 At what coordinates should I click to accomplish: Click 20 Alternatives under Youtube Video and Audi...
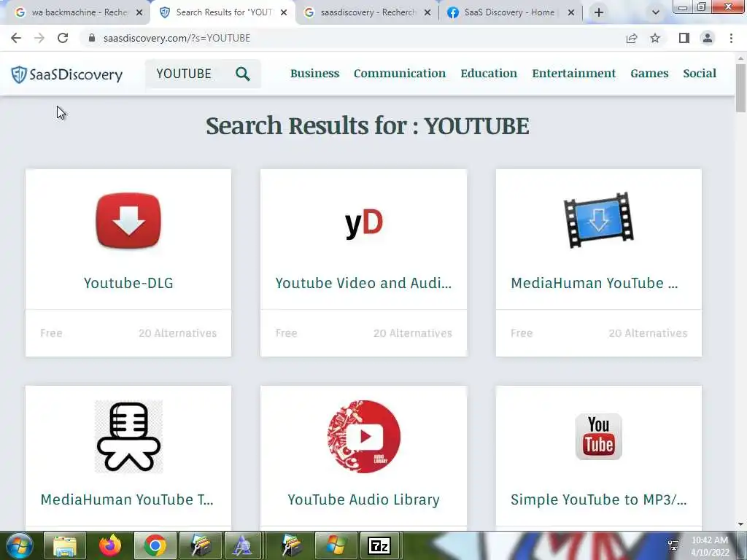tap(413, 333)
